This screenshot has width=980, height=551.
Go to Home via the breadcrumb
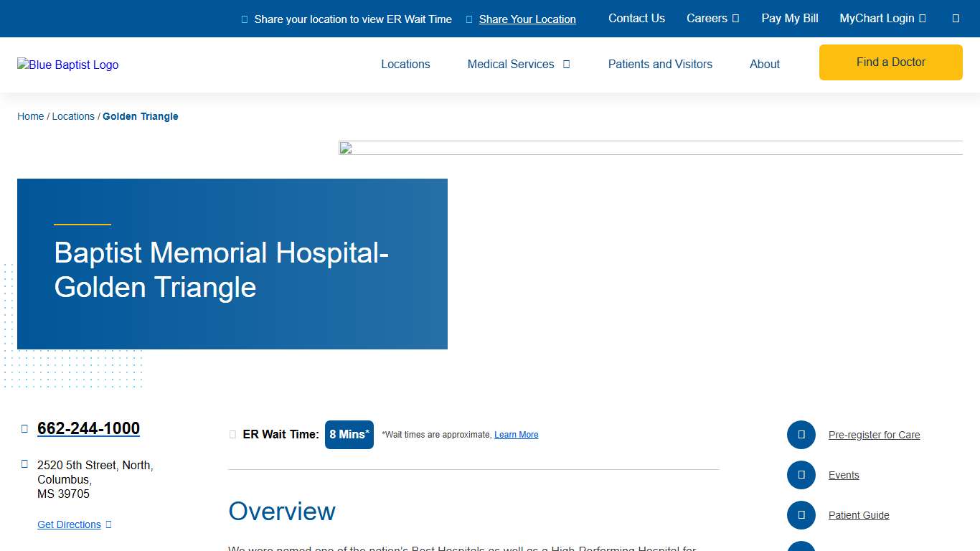coord(30,116)
